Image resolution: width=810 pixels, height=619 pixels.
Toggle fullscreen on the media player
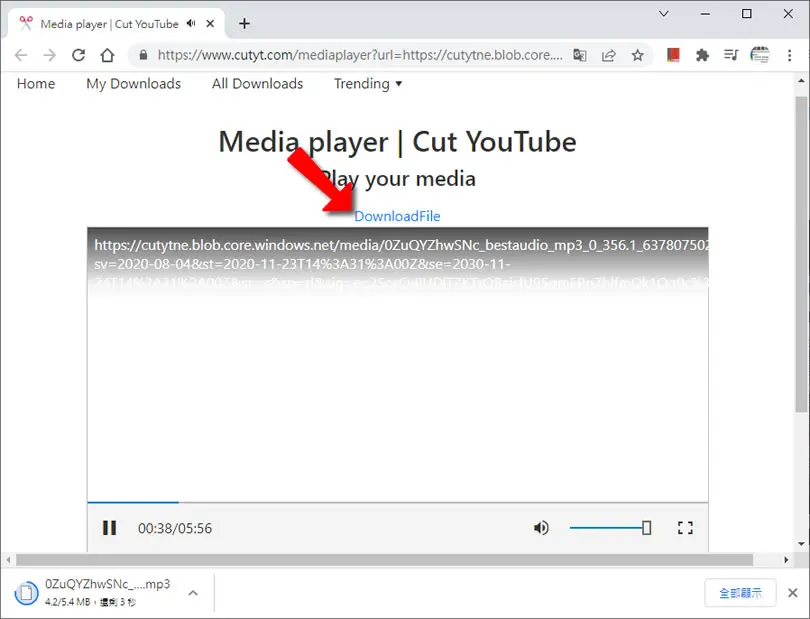(x=685, y=528)
